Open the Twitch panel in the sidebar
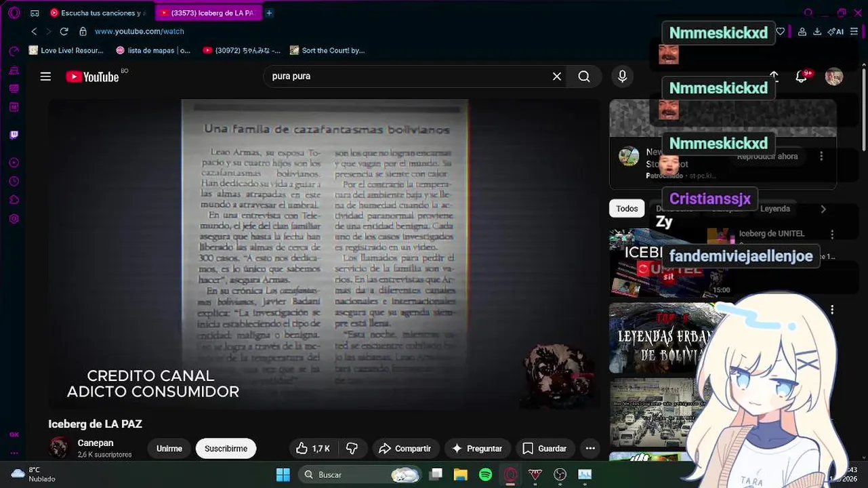Image resolution: width=868 pixels, height=488 pixels. pos(14,135)
